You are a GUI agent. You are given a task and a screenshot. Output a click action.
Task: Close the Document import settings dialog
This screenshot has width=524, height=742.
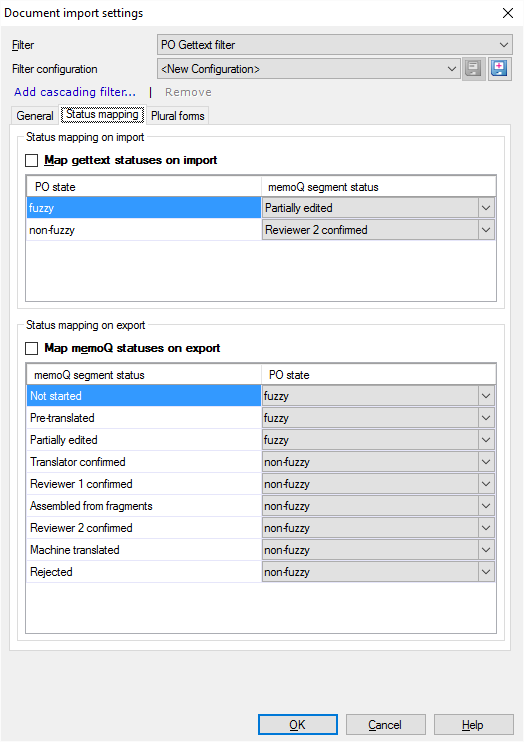[508, 13]
